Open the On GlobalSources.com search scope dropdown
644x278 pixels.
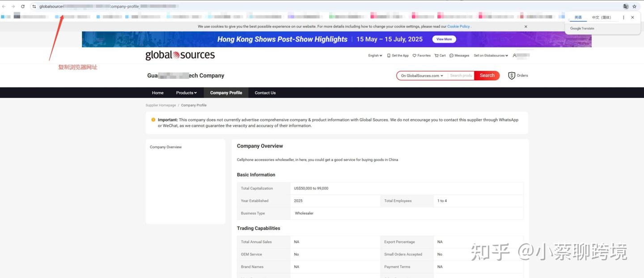coord(421,75)
